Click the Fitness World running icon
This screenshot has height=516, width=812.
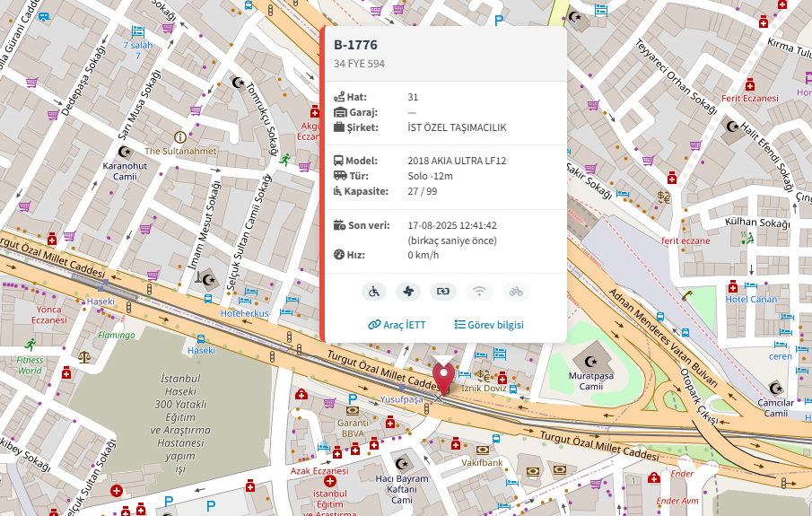click(31, 345)
